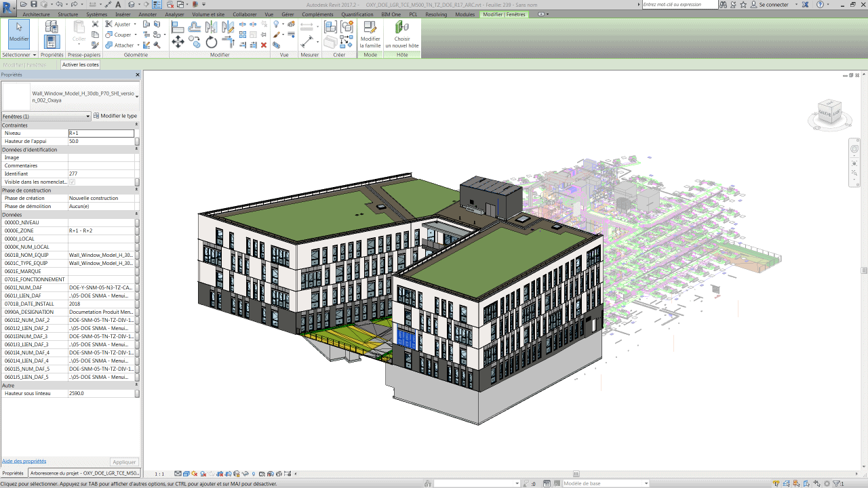Screen dimensions: 868x488
Task: Open the Architecture ribbon tab
Action: click(37, 14)
